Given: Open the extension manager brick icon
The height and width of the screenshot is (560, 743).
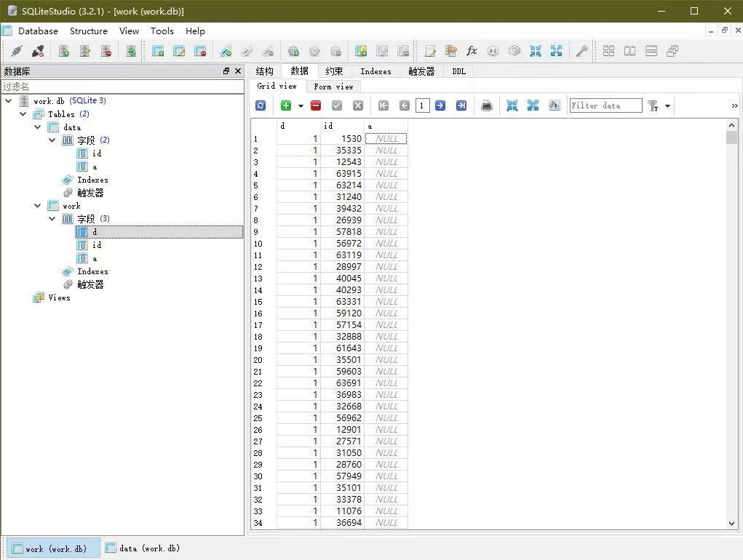Looking at the screenshot, I should coord(514,51).
